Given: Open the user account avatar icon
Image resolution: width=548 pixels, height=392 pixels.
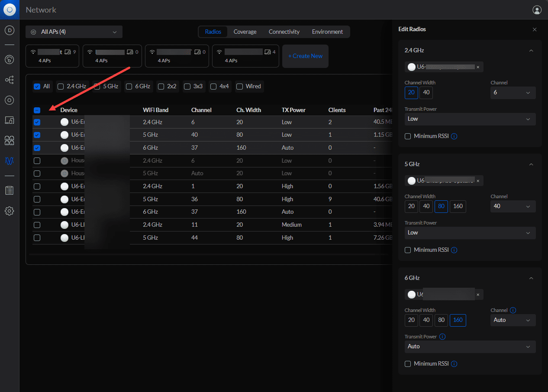Looking at the screenshot, I should click(x=537, y=10).
